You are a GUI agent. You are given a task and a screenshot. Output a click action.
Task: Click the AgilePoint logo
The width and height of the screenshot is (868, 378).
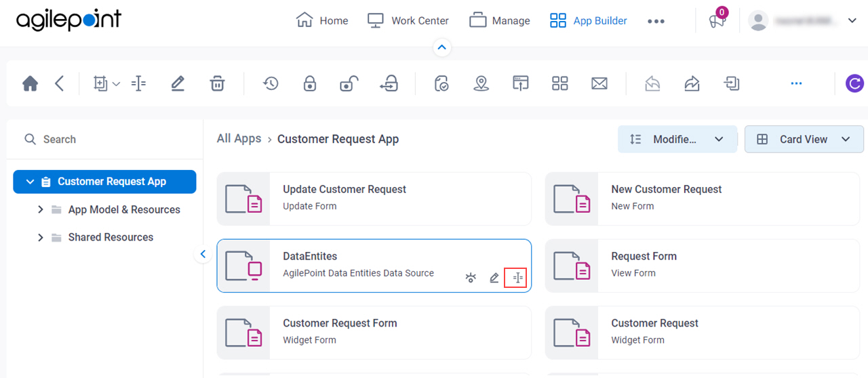[x=68, y=20]
